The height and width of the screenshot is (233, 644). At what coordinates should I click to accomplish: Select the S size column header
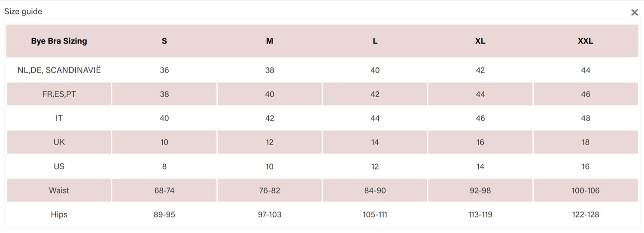pos(164,41)
